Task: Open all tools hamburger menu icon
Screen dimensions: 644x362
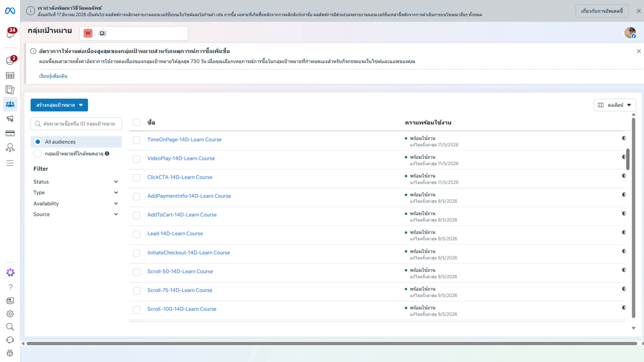Action: 10,163
